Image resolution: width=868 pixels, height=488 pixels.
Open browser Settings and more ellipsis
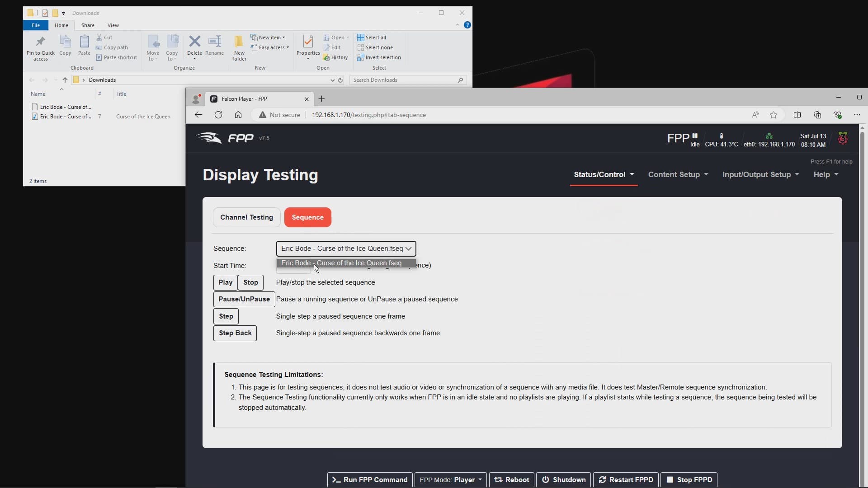click(857, 115)
